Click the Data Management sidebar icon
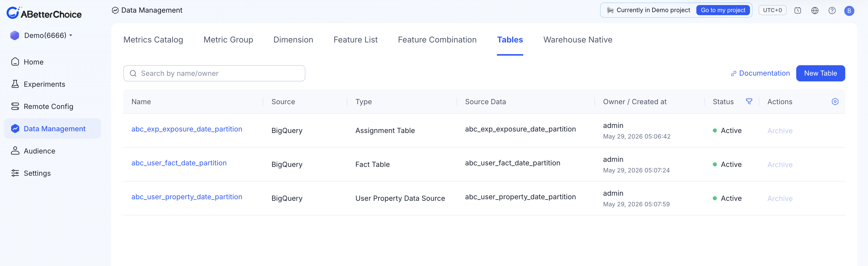 [15, 128]
